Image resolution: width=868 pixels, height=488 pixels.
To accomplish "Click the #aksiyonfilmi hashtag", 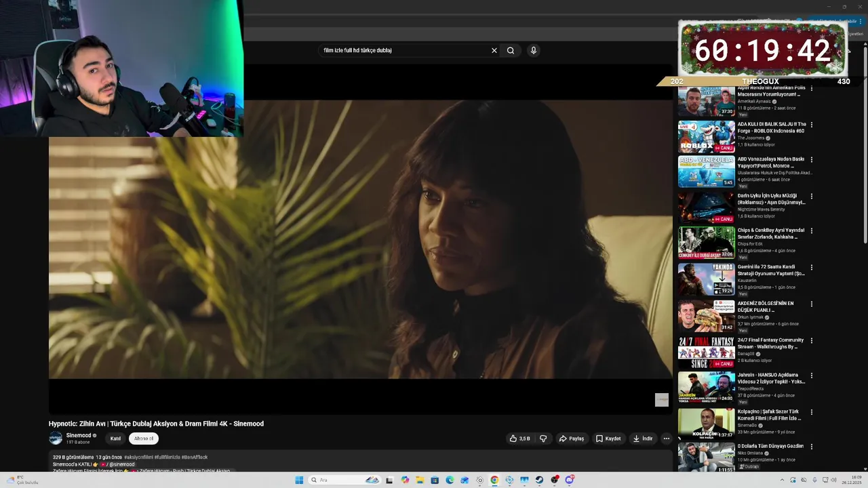I will [138, 457].
